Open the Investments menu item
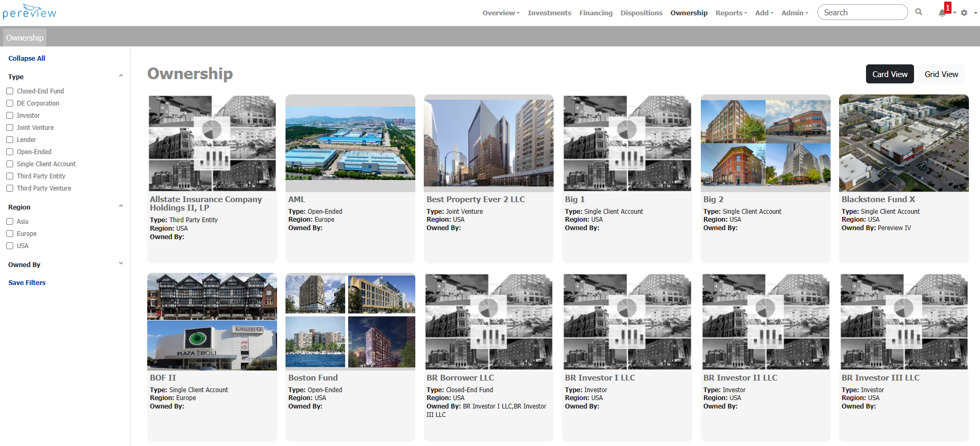The image size is (980, 446). (549, 13)
